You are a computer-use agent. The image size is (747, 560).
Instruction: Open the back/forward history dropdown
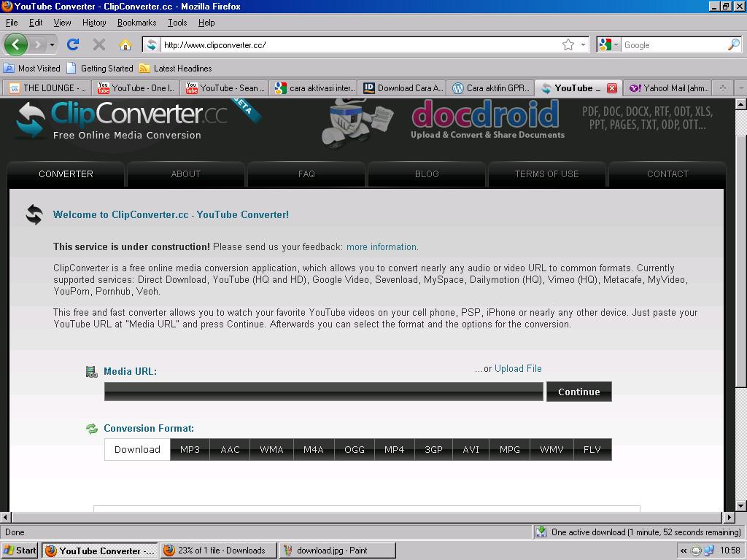click(x=52, y=44)
